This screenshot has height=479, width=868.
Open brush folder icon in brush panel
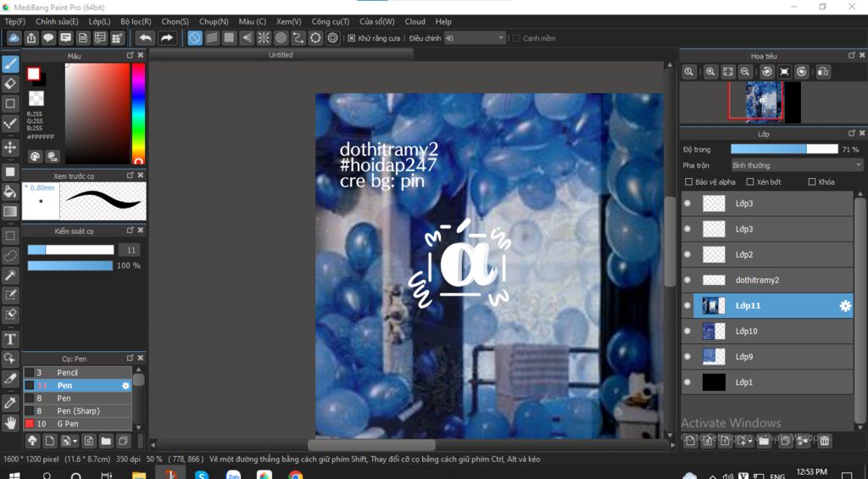(106, 441)
